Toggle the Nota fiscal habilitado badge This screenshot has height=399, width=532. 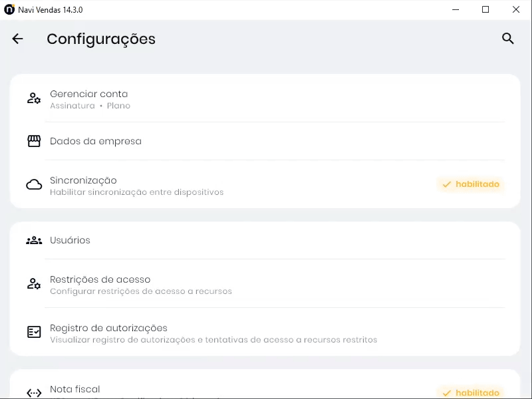pos(471,392)
